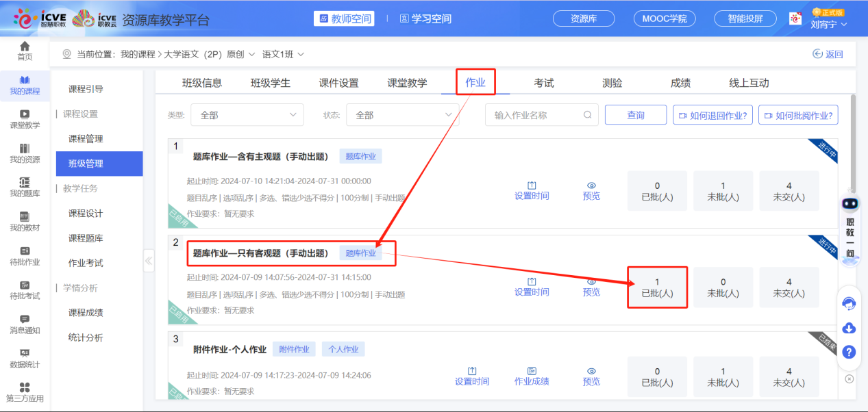Click the 查询 button
868x412 pixels.
pyautogui.click(x=636, y=115)
